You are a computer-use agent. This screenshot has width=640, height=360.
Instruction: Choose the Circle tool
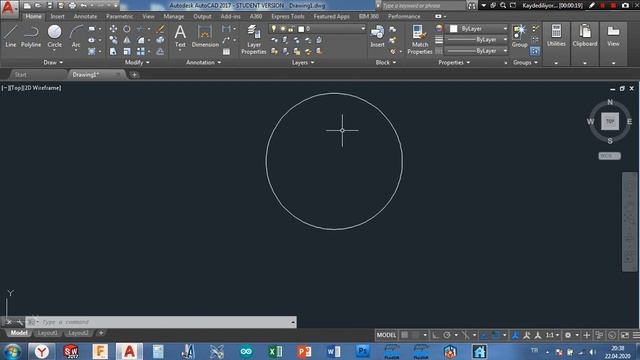[x=54, y=36]
